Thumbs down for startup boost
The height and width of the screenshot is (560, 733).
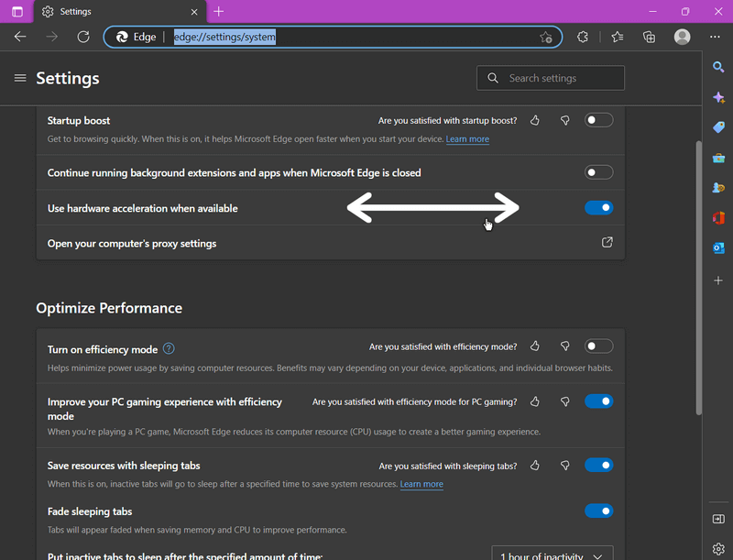pos(565,121)
